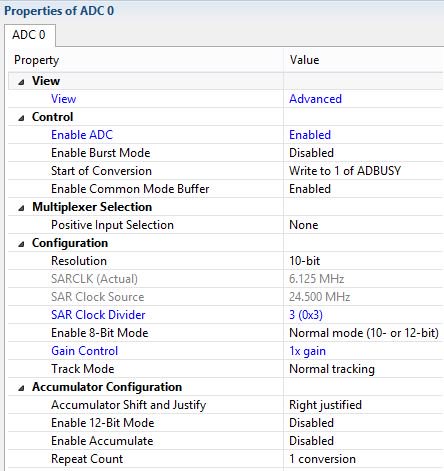
Task: Collapse the Accumulator Configuration group
Action: [x=21, y=388]
